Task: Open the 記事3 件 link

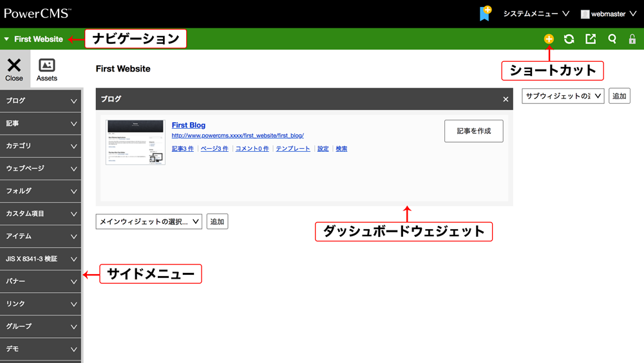Action: 183,149
